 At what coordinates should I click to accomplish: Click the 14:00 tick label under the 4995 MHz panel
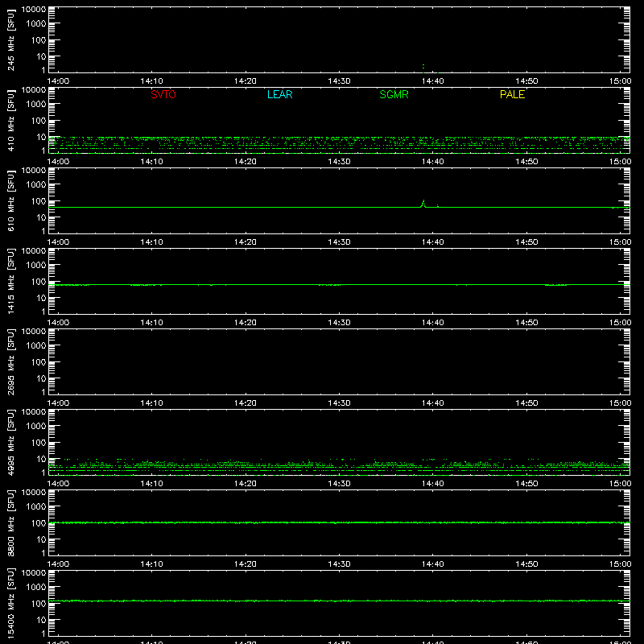(x=58, y=484)
